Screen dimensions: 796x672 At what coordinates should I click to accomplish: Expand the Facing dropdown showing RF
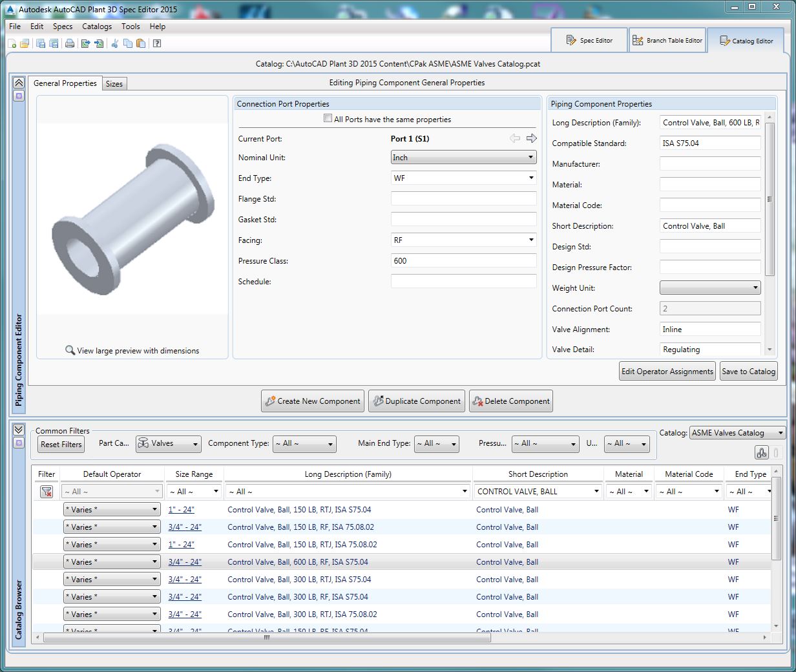[x=463, y=240]
